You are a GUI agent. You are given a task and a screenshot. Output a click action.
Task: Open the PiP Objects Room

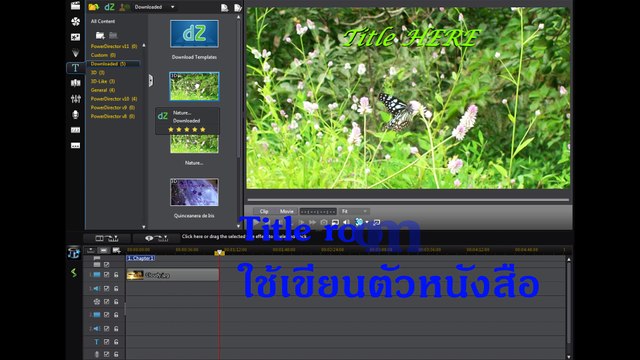tap(76, 37)
